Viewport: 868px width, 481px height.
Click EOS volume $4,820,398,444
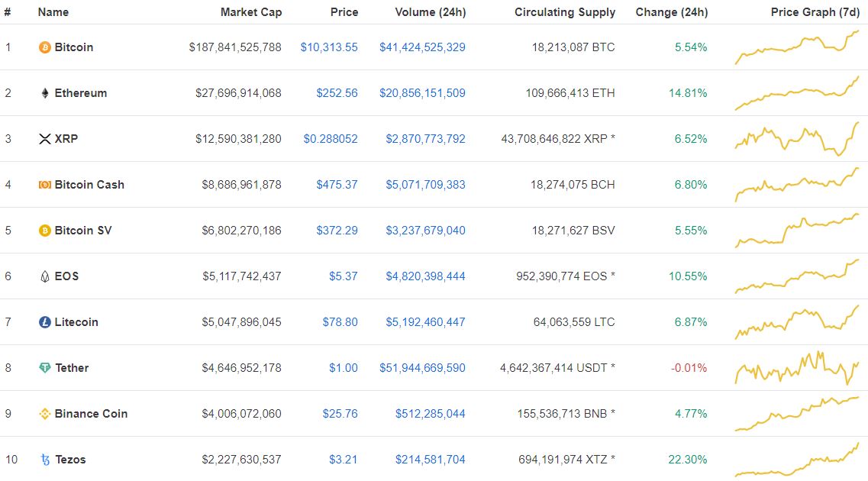pos(426,276)
